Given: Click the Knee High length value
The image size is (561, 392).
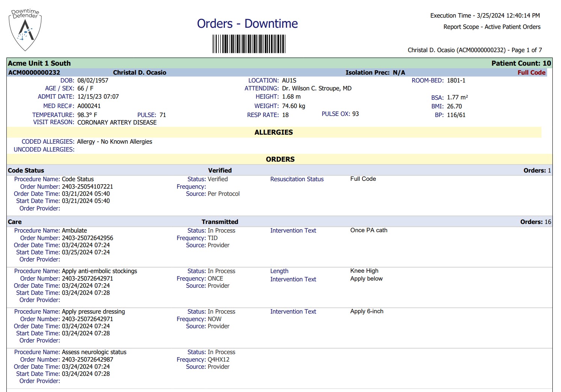Looking at the screenshot, I should [x=364, y=271].
